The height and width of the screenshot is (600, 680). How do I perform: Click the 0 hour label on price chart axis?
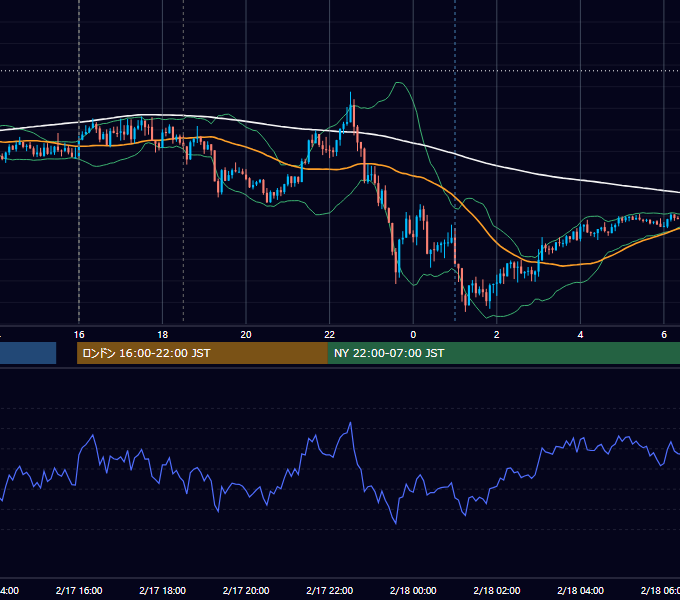click(413, 335)
